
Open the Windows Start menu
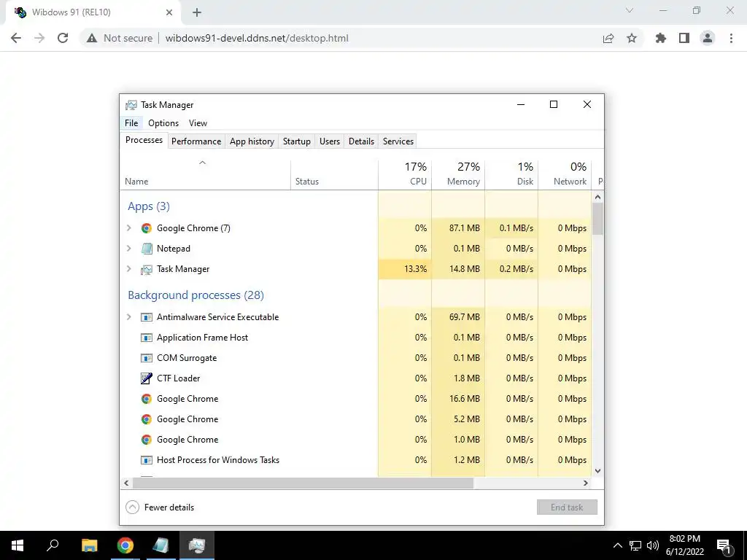click(x=18, y=545)
